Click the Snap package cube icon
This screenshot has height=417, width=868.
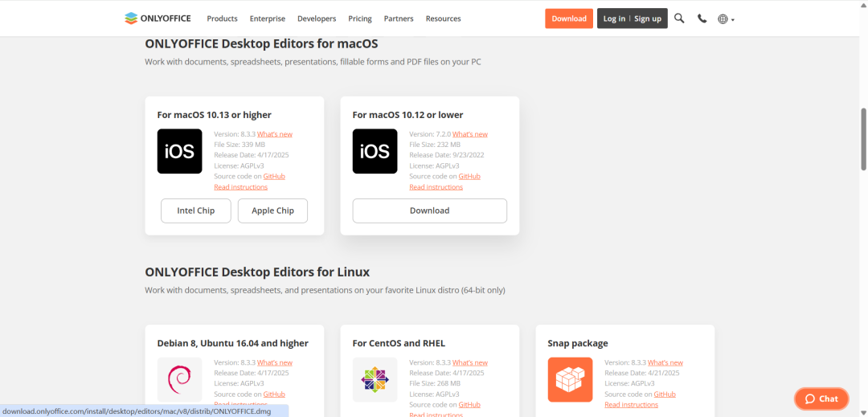coord(570,379)
